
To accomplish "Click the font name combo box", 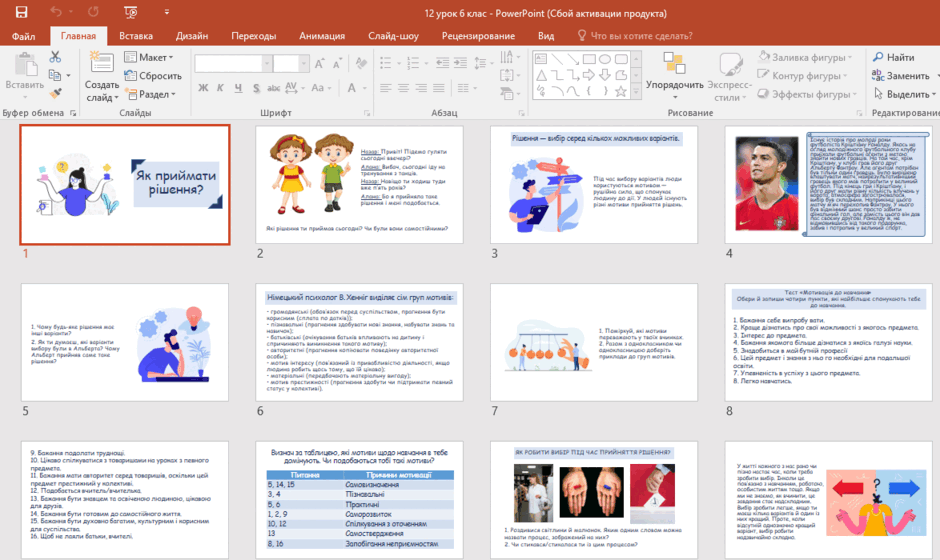I will pyautogui.click(x=233, y=63).
